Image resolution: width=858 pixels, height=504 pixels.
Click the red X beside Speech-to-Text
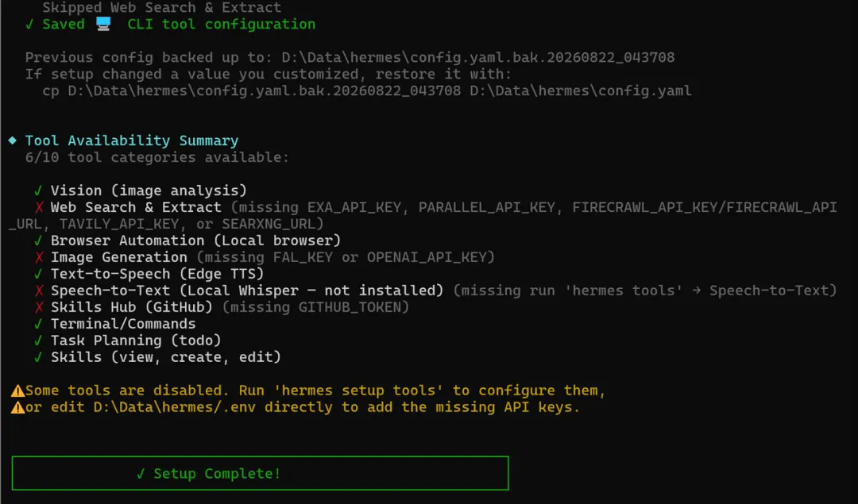(39, 290)
